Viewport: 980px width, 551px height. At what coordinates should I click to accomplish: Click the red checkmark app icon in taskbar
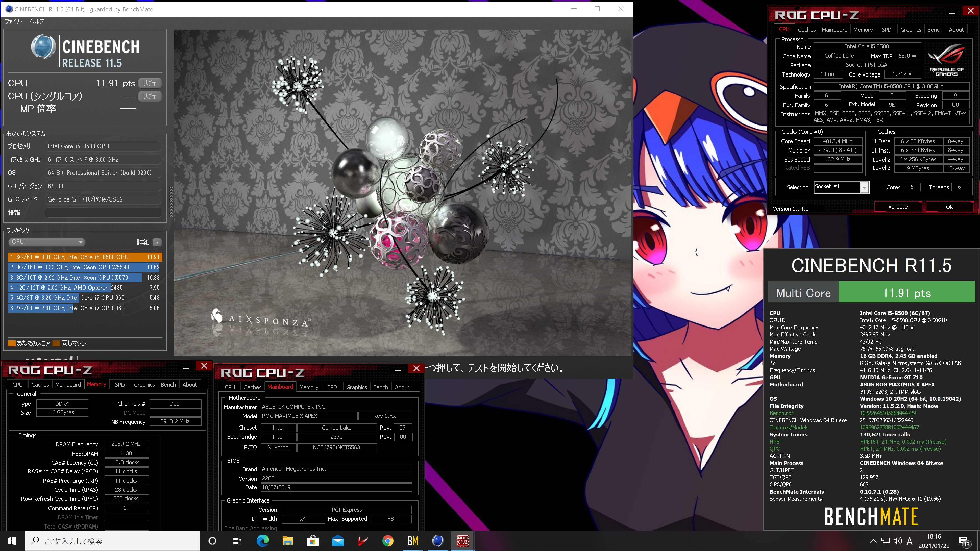(x=363, y=541)
